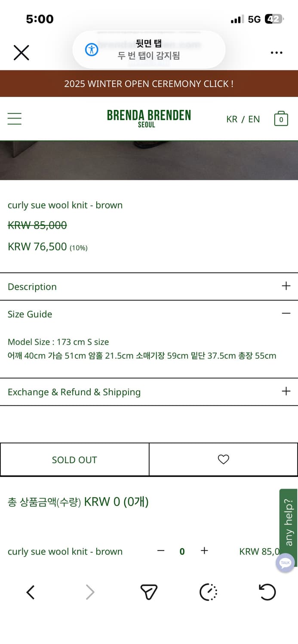Toggle the heart wishlist icon
298x644 pixels.
tap(223, 459)
